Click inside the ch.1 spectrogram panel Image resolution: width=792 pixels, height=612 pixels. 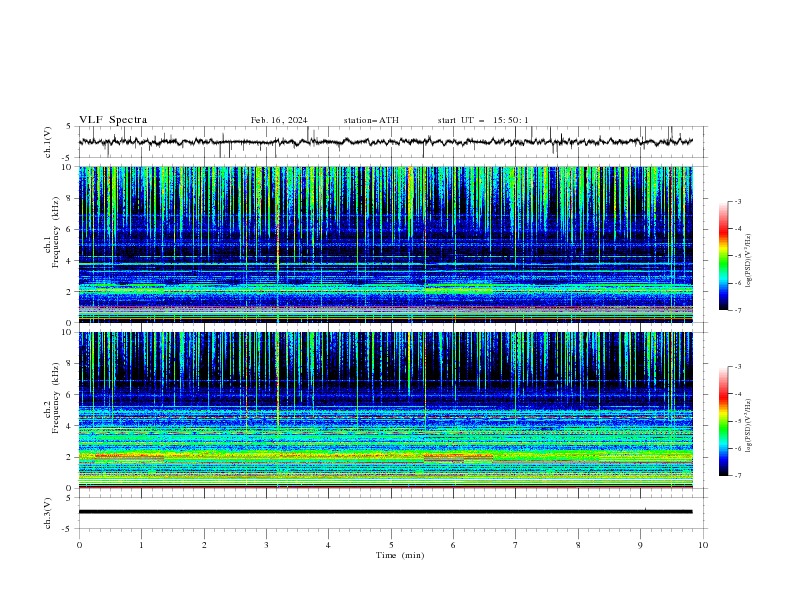coord(385,244)
